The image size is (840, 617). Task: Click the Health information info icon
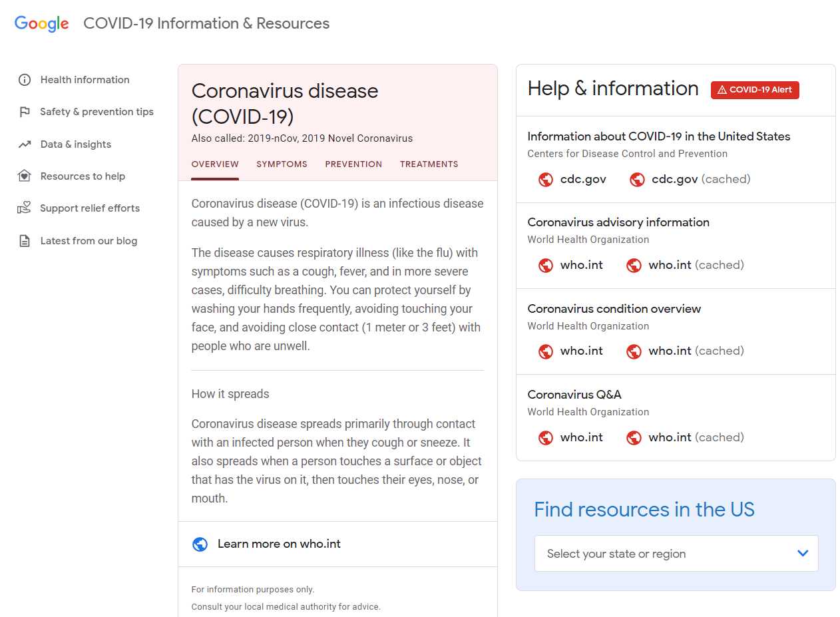click(x=25, y=80)
